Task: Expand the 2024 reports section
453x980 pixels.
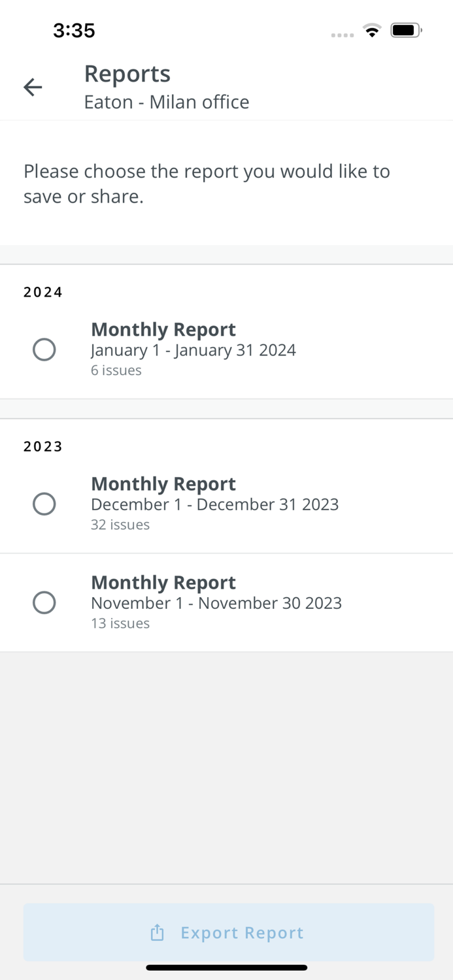Action: [x=42, y=292]
